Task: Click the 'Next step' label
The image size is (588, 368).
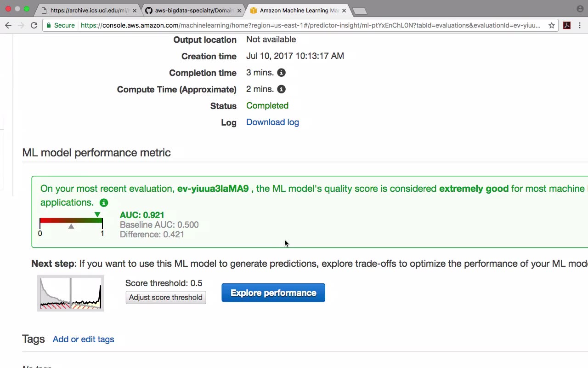Action: [53, 264]
